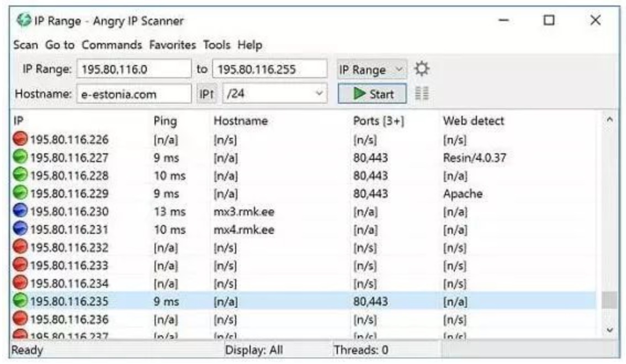Maximize the Angry IP Scanner window
The width and height of the screenshot is (626, 364).
pos(549,20)
